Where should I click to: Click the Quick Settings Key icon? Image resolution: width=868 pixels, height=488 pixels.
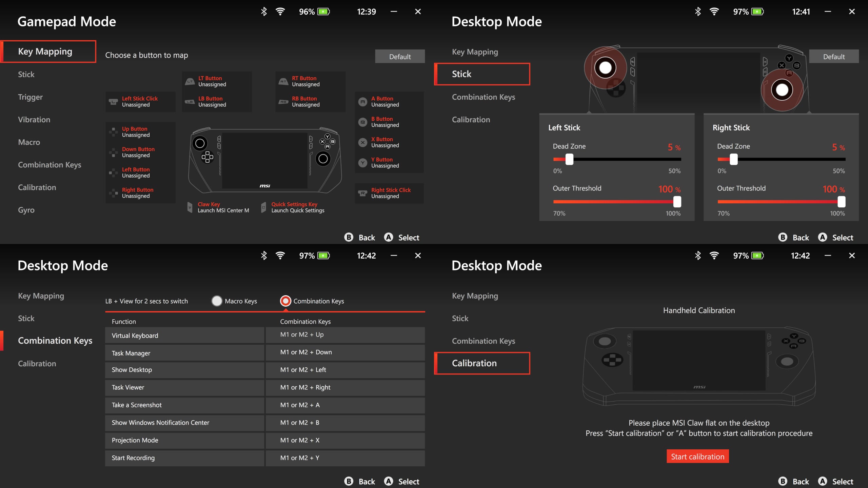coord(263,207)
